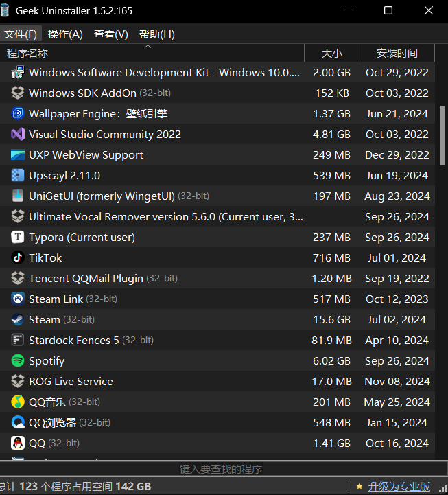Click the Steam (32-bit) icon

point(18,319)
